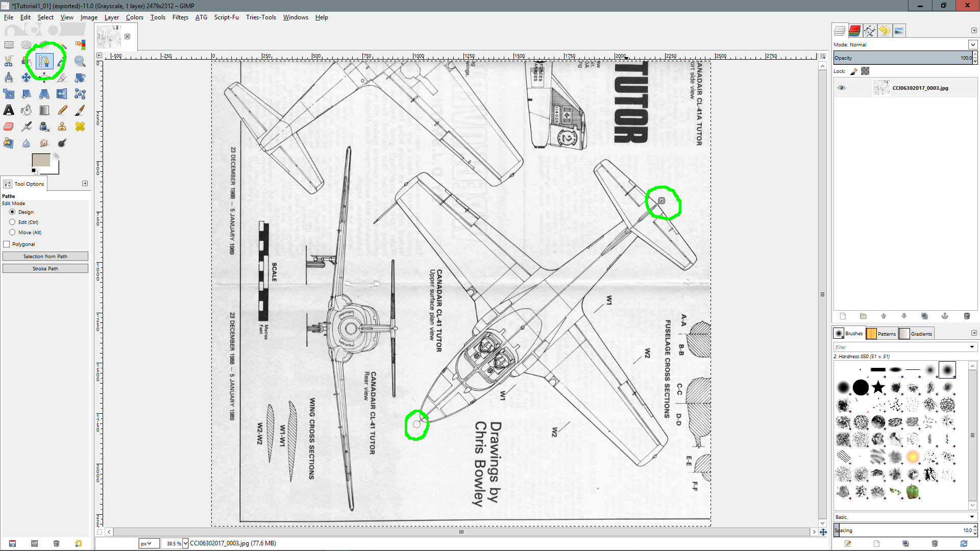
Task: Choose the Blend gradient tool
Action: click(44, 110)
